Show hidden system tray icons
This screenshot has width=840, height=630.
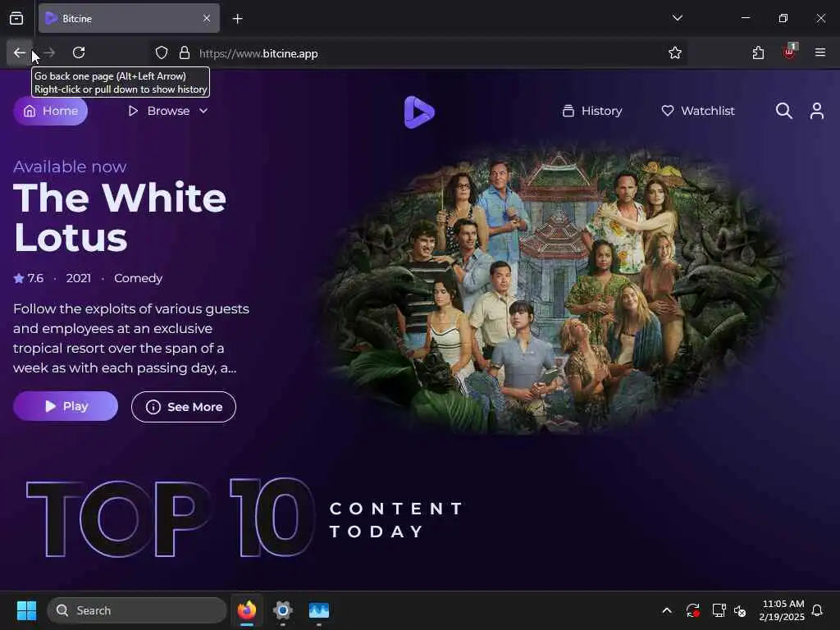tap(666, 610)
